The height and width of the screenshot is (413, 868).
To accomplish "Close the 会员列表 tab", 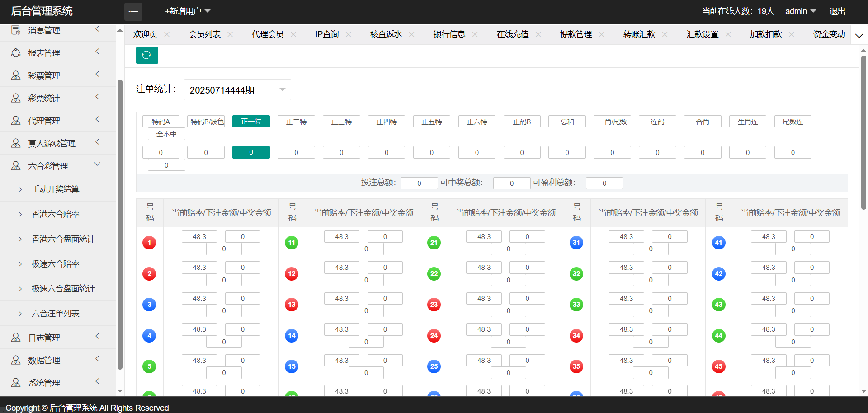I will click(x=230, y=34).
